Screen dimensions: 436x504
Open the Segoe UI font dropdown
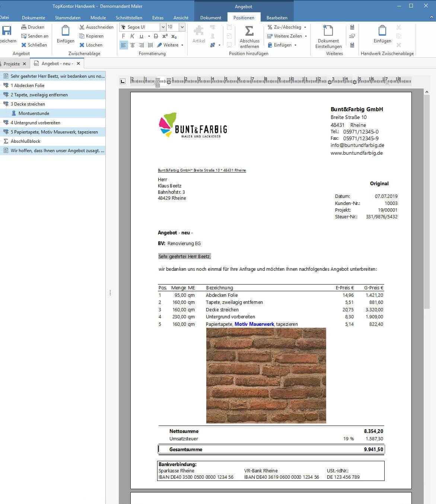[x=163, y=27]
